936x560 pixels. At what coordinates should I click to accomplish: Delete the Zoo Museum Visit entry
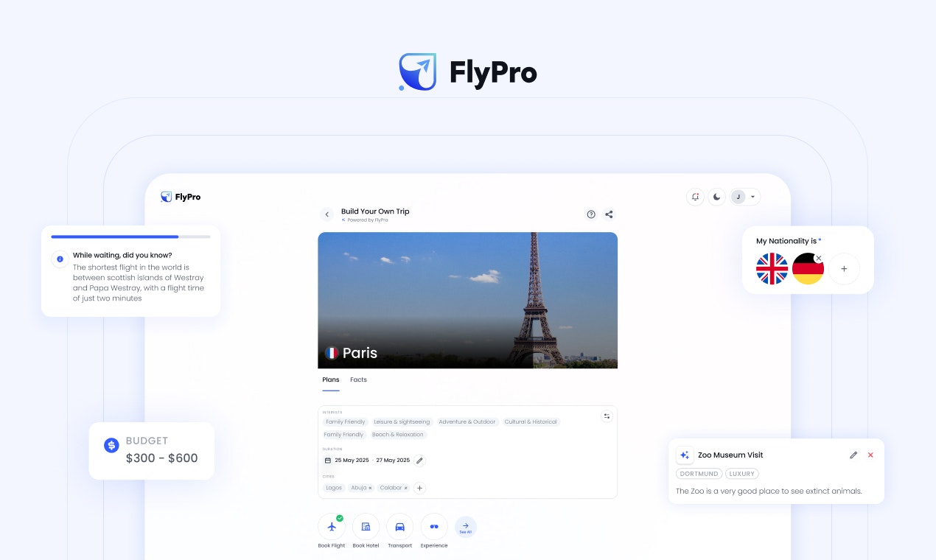pyautogui.click(x=870, y=455)
